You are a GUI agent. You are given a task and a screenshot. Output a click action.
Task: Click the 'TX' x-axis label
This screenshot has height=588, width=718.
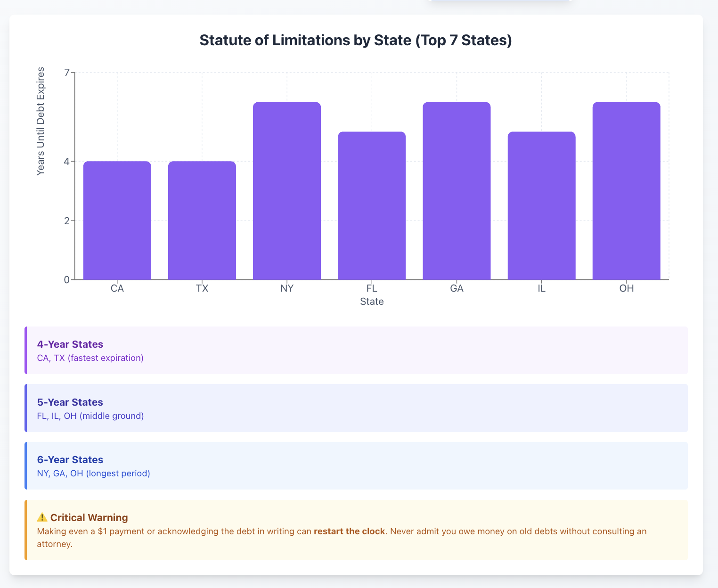pos(202,288)
